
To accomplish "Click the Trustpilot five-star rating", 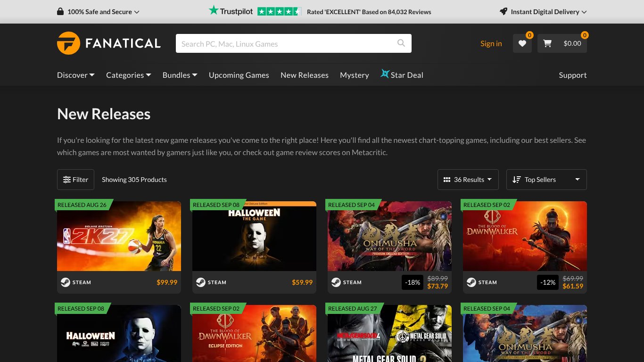I will tap(279, 12).
